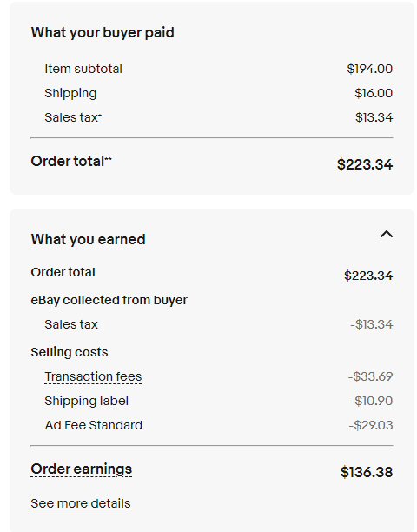417x532 pixels.
Task: Click the What your buyer paid heading
Action: pyautogui.click(x=103, y=33)
